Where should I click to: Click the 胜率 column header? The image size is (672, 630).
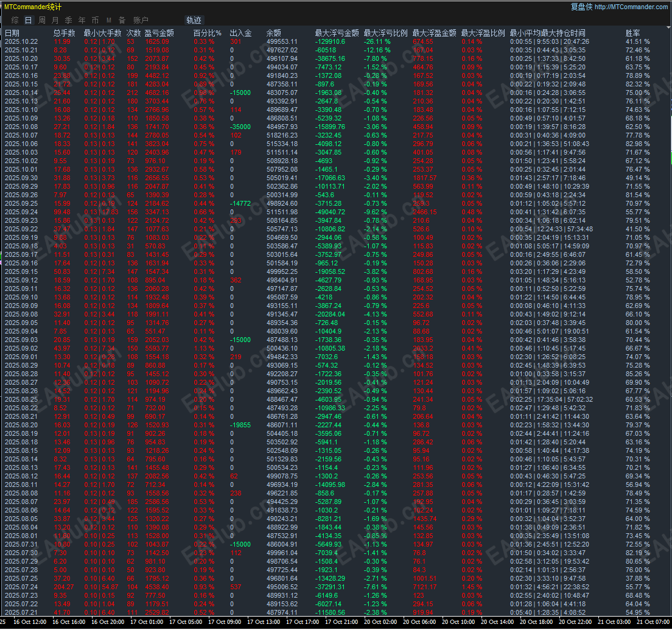[633, 33]
